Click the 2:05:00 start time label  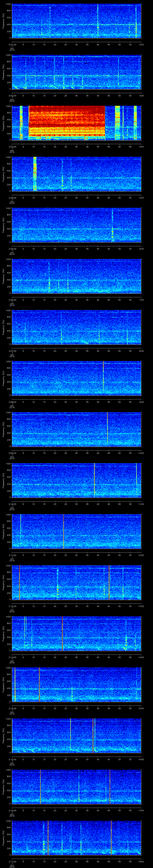tap(12, 249)
